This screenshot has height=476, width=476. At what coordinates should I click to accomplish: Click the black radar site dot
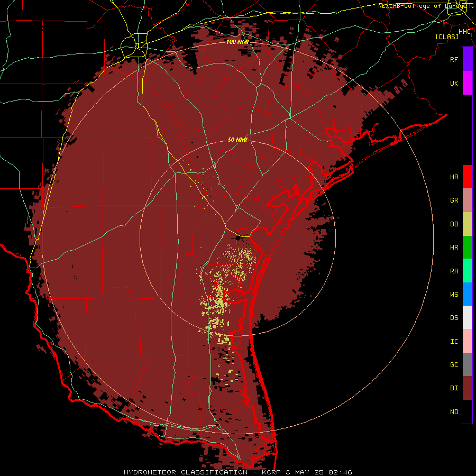(237, 237)
